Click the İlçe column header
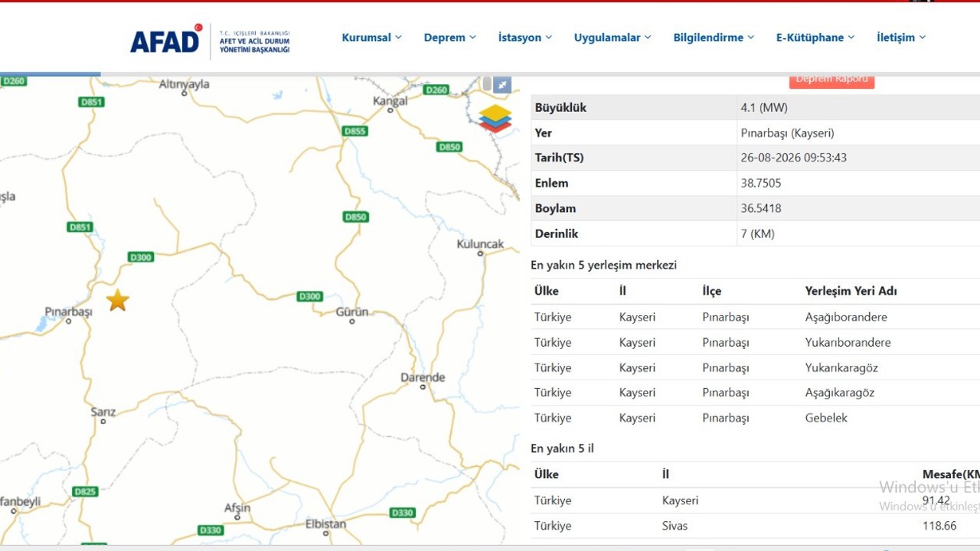The height and width of the screenshot is (551, 980). [711, 291]
